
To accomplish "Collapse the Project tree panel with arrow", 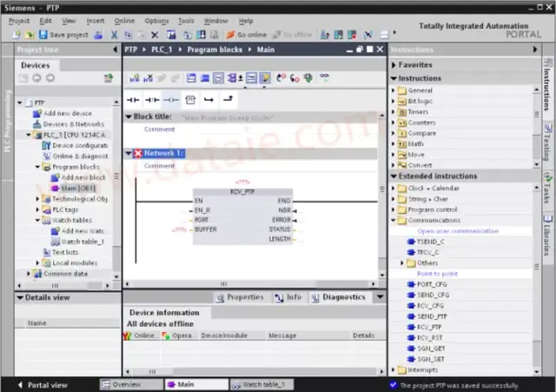I will (x=115, y=50).
